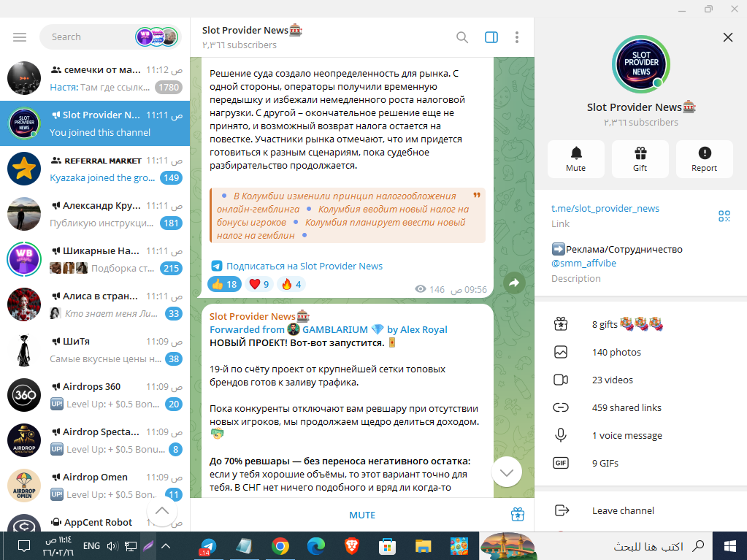
Task: View the 8 gifts list
Action: (x=641, y=324)
